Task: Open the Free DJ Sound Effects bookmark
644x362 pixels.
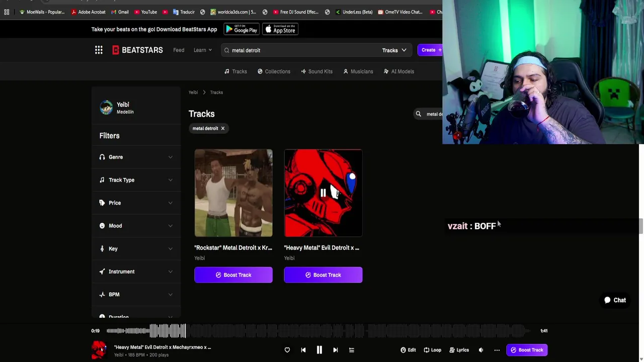Action: click(295, 12)
